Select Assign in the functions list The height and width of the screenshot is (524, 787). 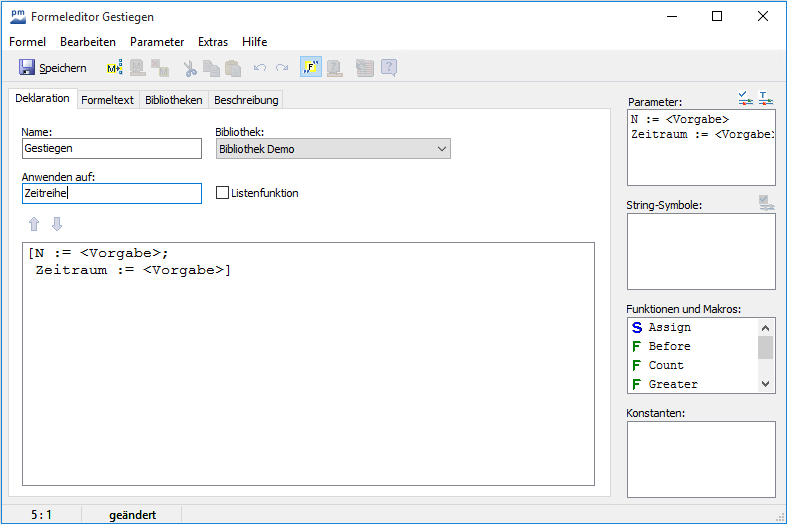pyautogui.click(x=669, y=327)
